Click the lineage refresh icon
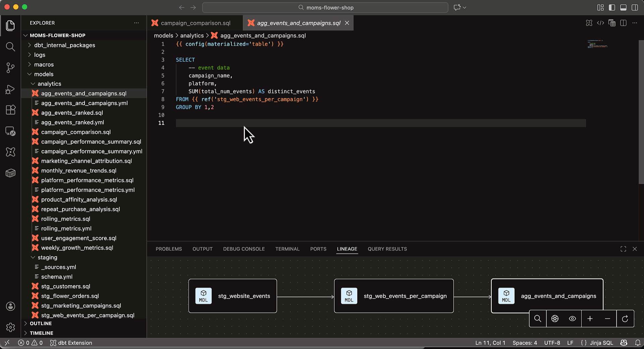Image resolution: width=644 pixels, height=349 pixels. click(625, 318)
